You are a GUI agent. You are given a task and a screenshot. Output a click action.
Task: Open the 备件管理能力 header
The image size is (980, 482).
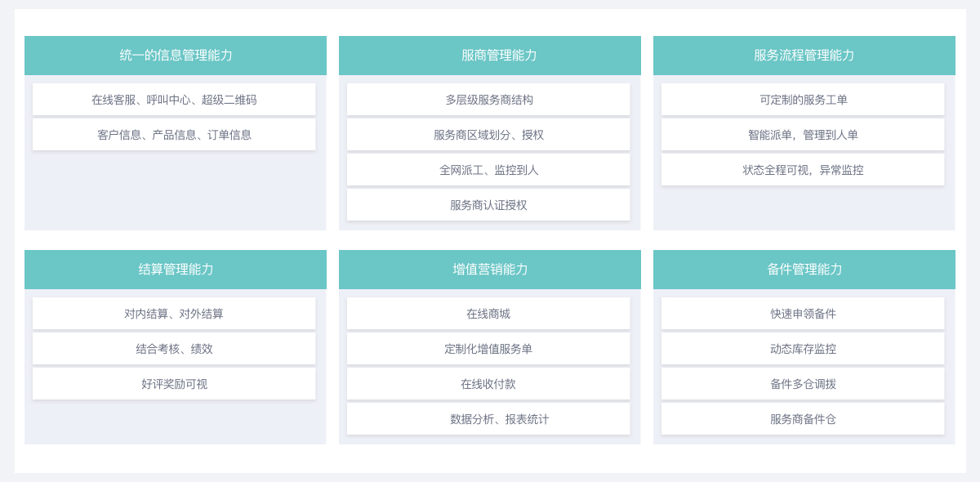[x=804, y=270]
